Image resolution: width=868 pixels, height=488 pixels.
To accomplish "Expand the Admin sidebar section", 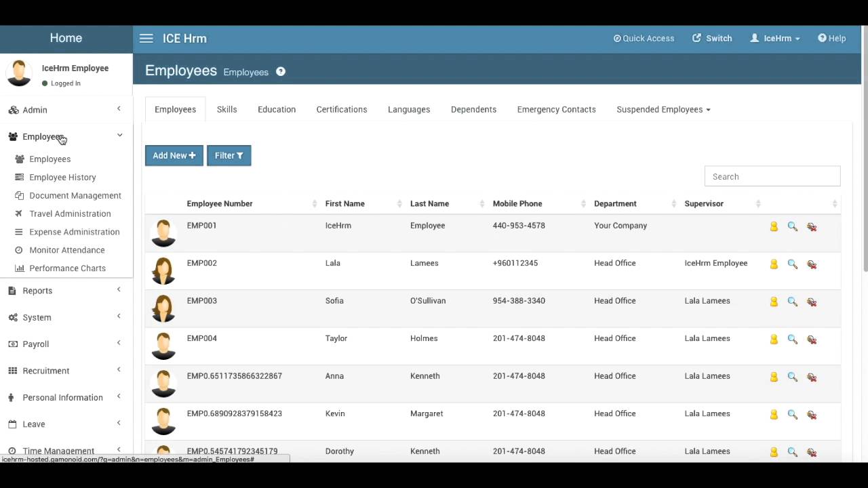I will [119, 108].
